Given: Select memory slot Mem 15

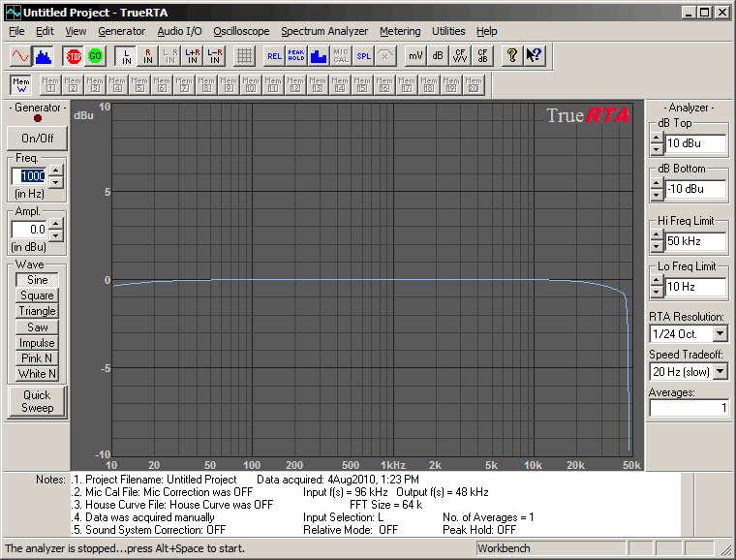Looking at the screenshot, I should (362, 85).
